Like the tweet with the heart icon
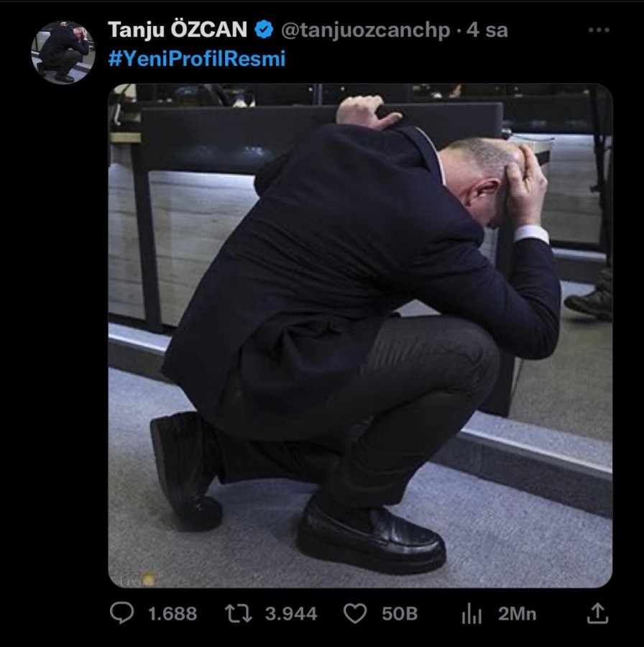The width and height of the screenshot is (644, 647). [x=355, y=613]
